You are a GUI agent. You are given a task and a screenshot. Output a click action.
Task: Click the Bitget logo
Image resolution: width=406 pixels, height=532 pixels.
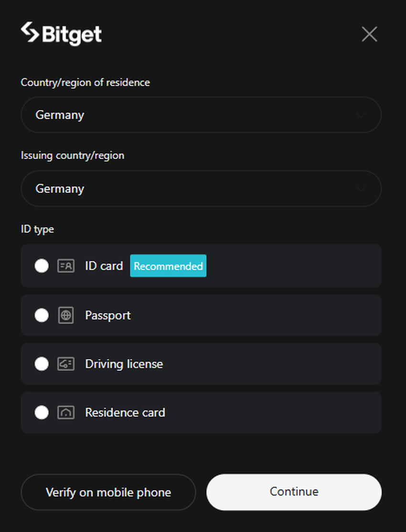tap(61, 34)
